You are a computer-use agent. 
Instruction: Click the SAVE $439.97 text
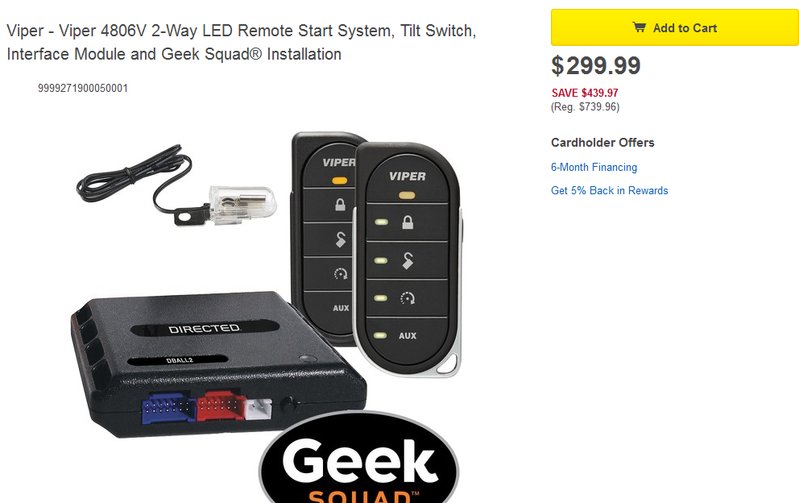point(584,93)
